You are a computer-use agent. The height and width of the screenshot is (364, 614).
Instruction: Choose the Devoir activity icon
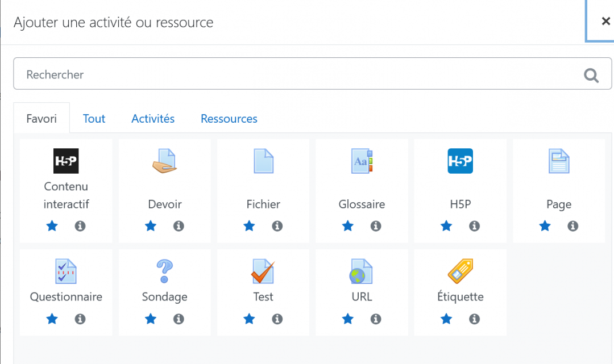click(165, 161)
